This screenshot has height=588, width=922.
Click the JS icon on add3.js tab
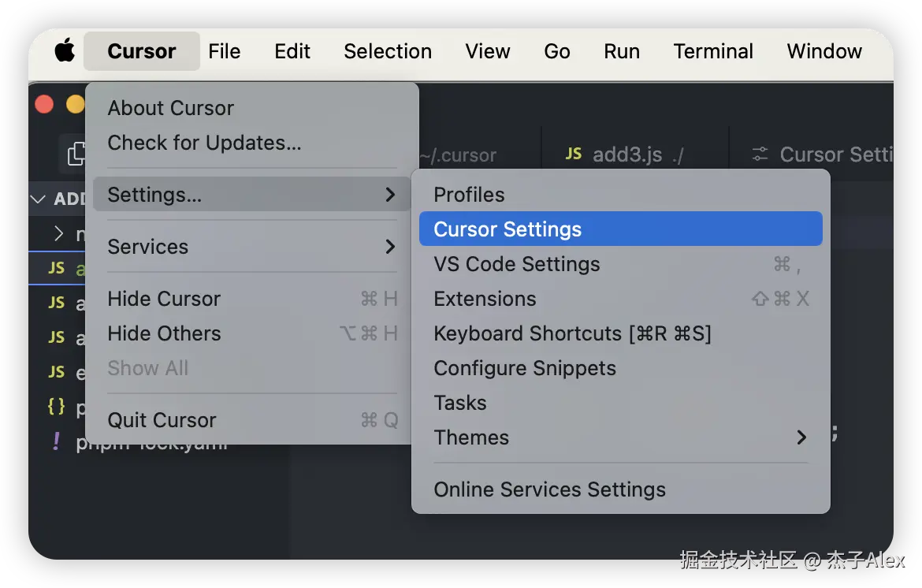(x=574, y=154)
